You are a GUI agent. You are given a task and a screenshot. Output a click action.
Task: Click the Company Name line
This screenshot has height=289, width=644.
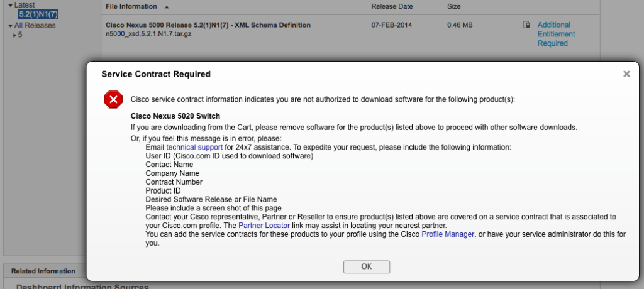pyautogui.click(x=172, y=173)
